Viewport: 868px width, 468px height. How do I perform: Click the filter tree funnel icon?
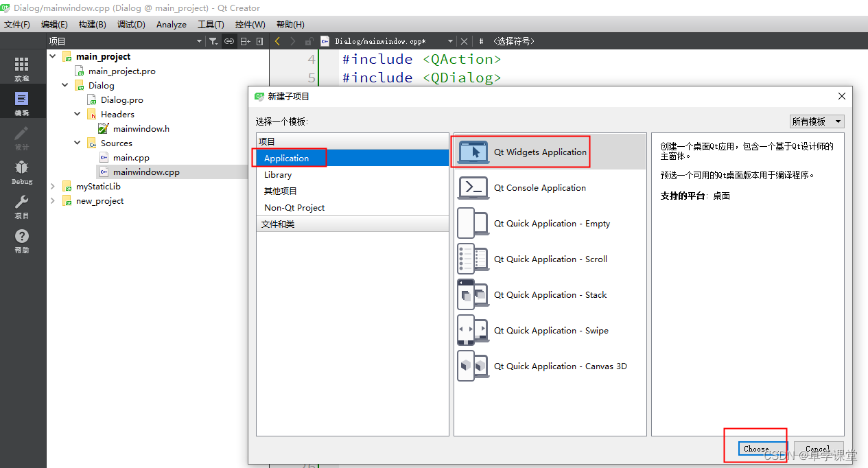pos(213,41)
